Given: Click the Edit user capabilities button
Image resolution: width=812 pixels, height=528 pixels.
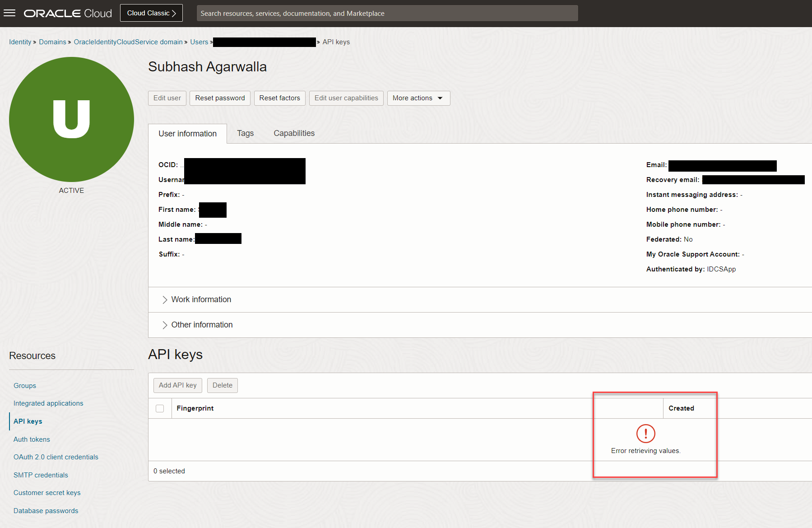Looking at the screenshot, I should 346,98.
